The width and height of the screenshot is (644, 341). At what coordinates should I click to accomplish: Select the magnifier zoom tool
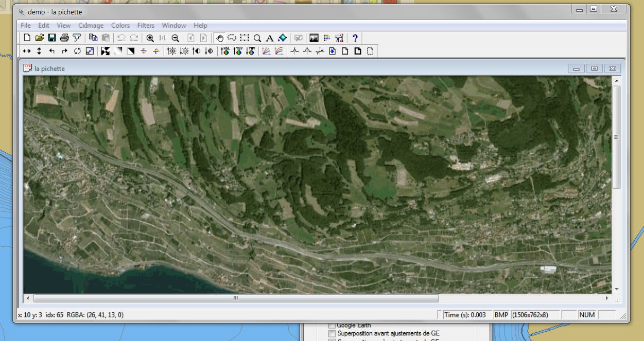click(257, 38)
